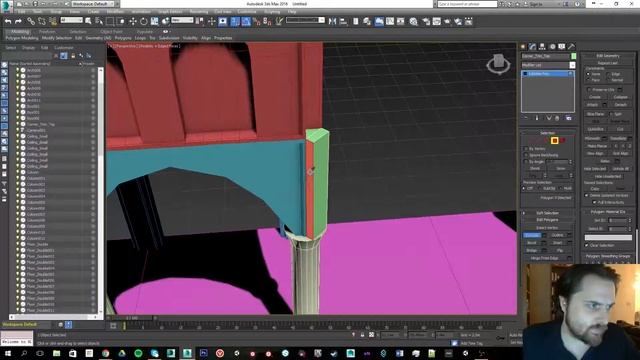The height and width of the screenshot is (360, 640).
Task: Switch to the Hierarchy command panel
Action: [x=542, y=47]
